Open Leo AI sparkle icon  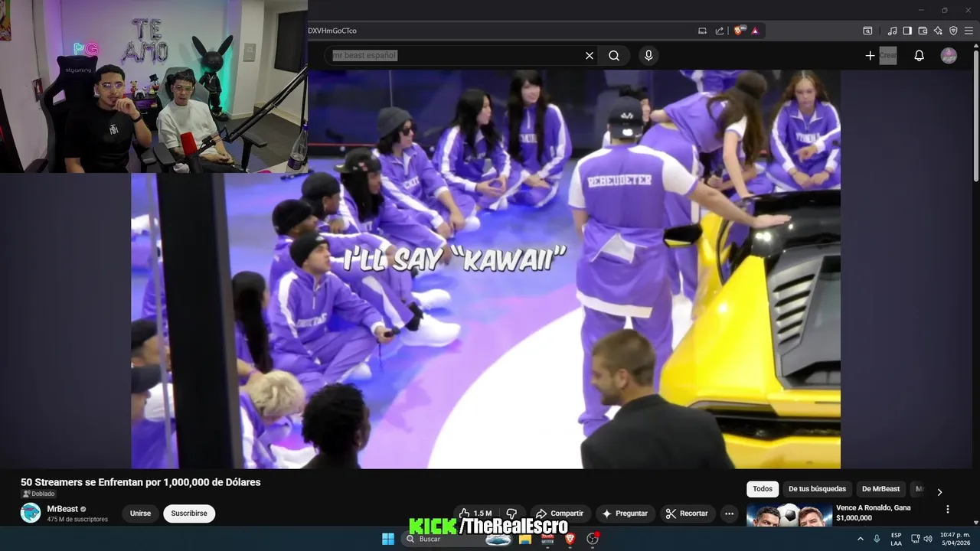click(938, 31)
